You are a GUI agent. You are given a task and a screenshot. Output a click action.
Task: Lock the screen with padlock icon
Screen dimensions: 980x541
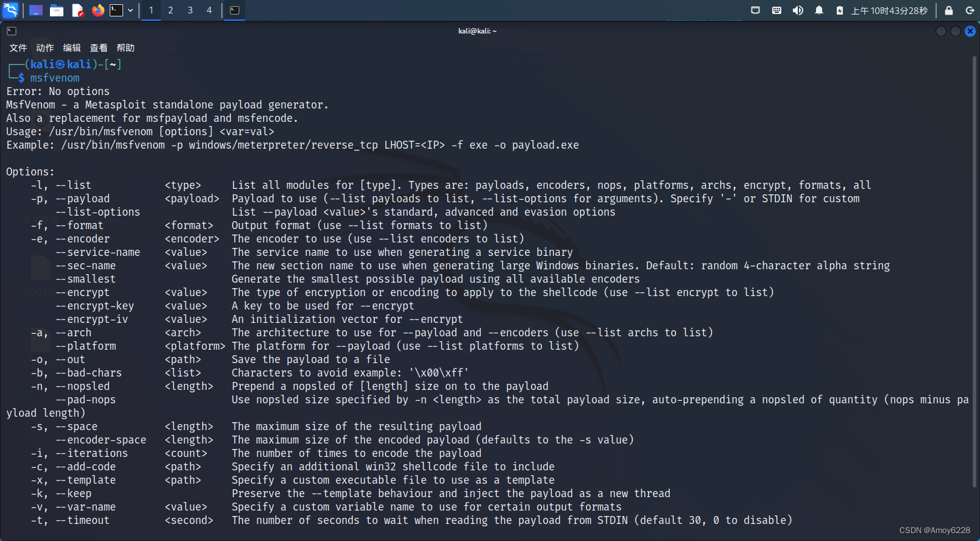[x=949, y=10]
